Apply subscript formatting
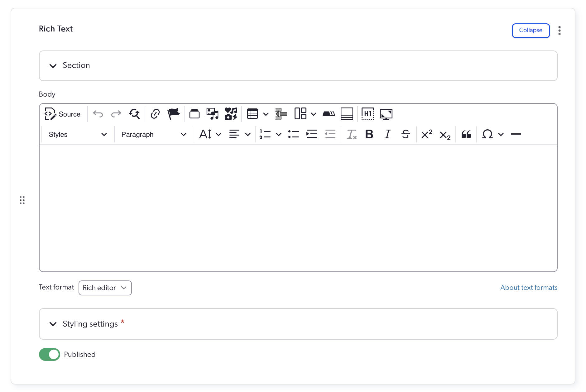 tap(445, 135)
